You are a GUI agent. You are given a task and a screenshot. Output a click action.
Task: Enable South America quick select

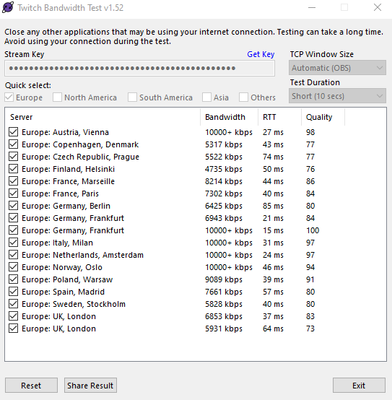(132, 97)
